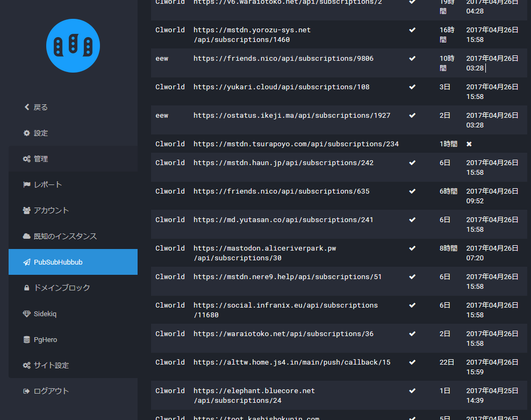
Task: Click the Mastodon logo avatar
Action: [73, 45]
